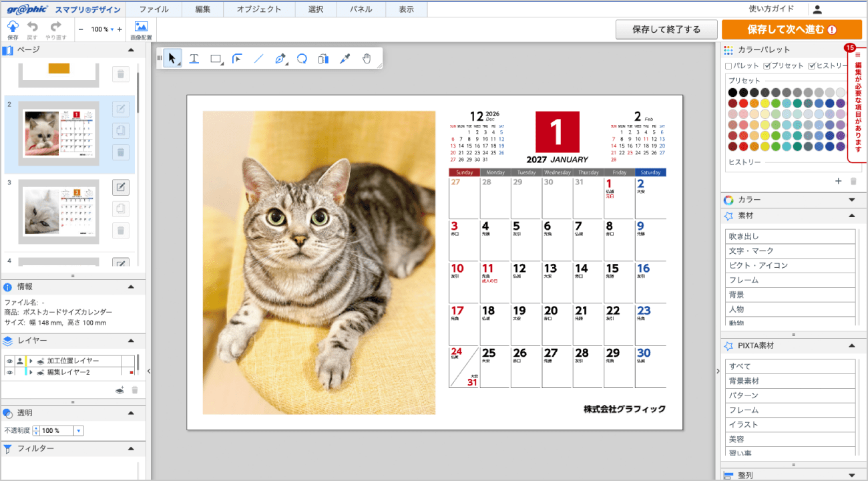Pick the rectangle shape tool

(x=216, y=59)
